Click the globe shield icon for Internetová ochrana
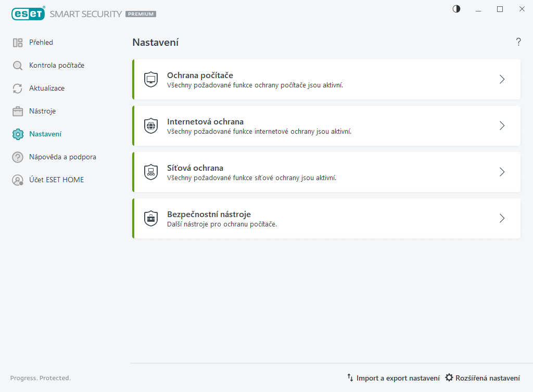Image resolution: width=533 pixels, height=392 pixels. coord(151,125)
